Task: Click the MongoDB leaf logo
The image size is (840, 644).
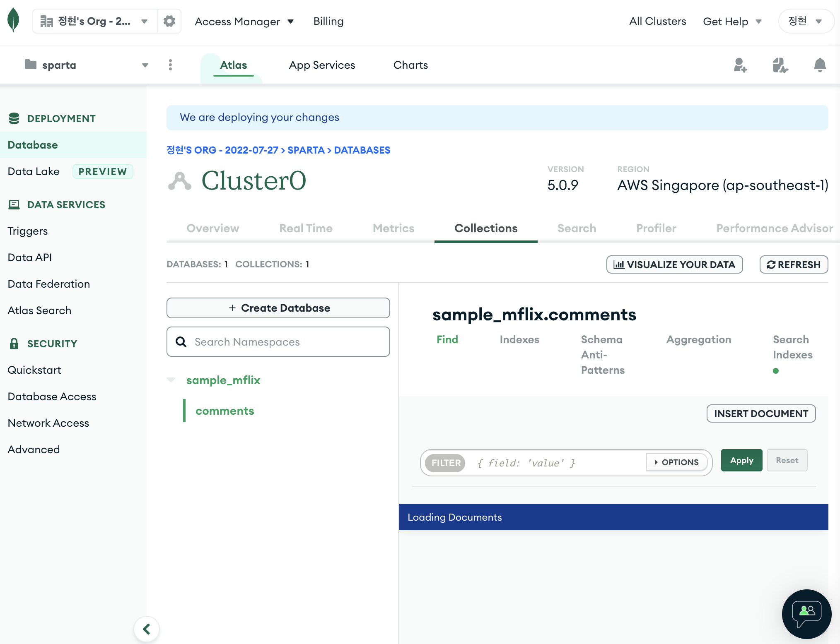Action: [14, 20]
